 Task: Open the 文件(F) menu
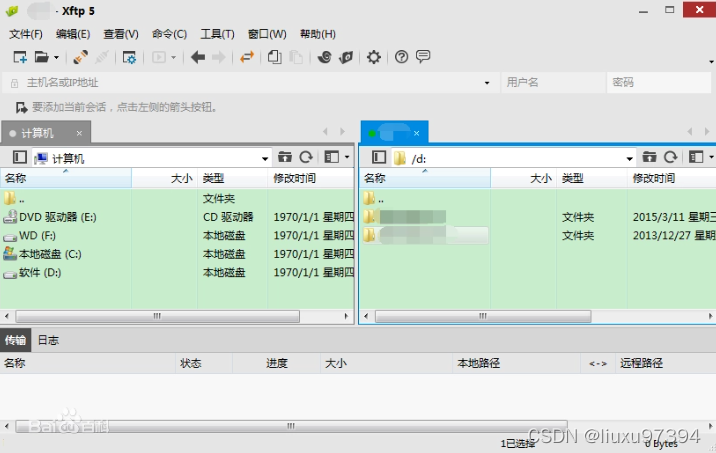[26, 34]
